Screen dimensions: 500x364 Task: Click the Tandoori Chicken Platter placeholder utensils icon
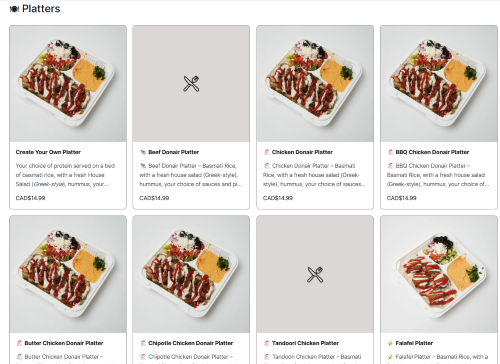point(315,275)
